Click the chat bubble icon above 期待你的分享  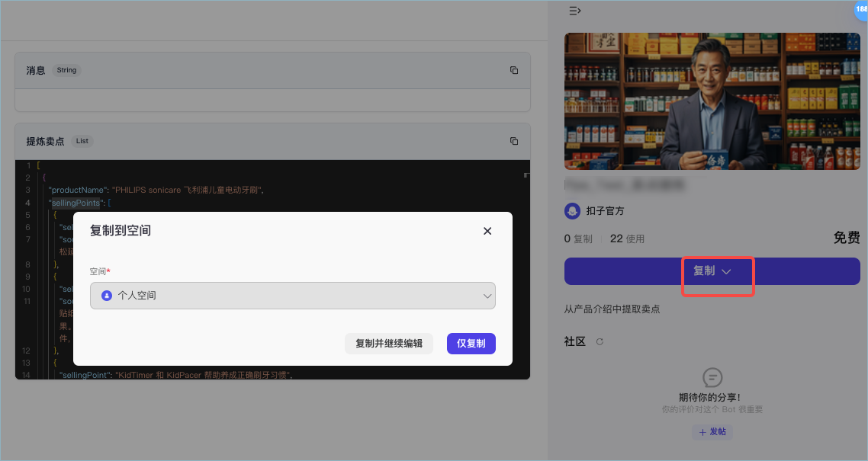(712, 378)
